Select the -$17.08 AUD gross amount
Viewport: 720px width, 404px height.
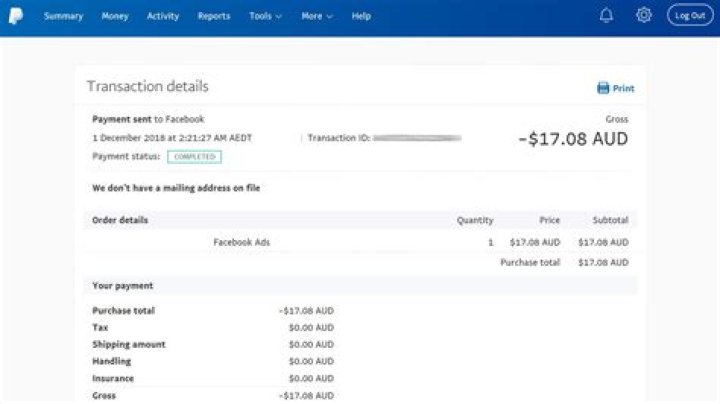pyautogui.click(x=573, y=139)
